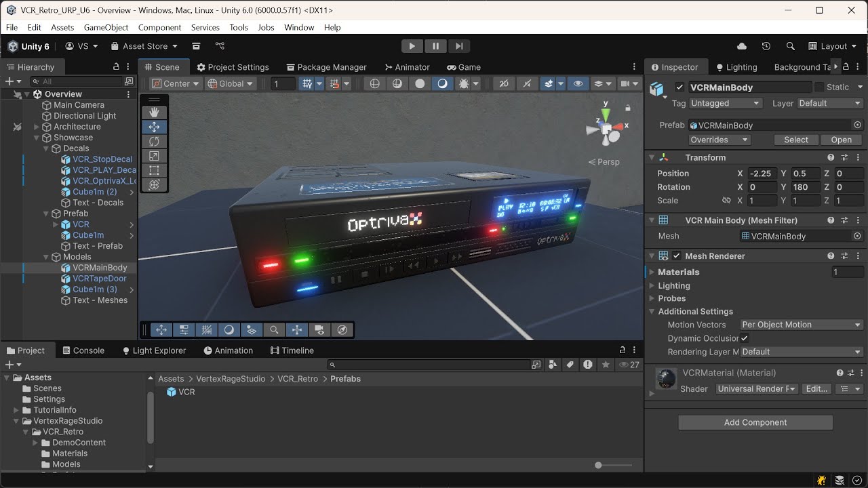Click Add Component button
The image size is (868, 488).
[x=755, y=422]
